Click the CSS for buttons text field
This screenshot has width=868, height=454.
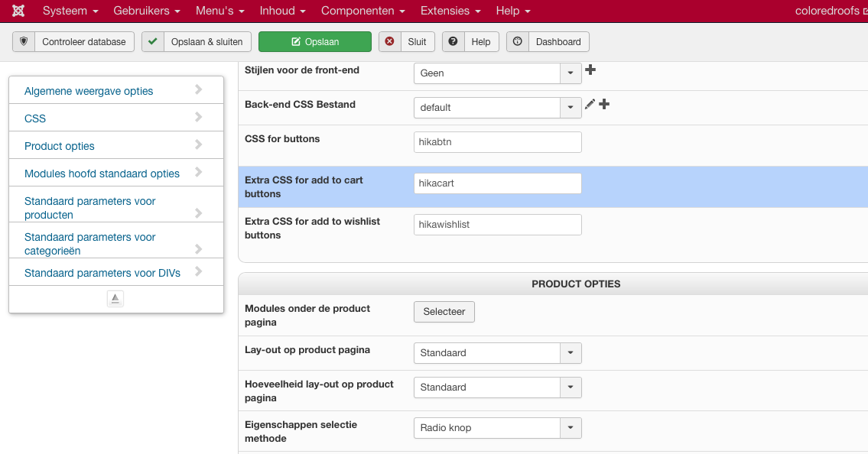(497, 142)
